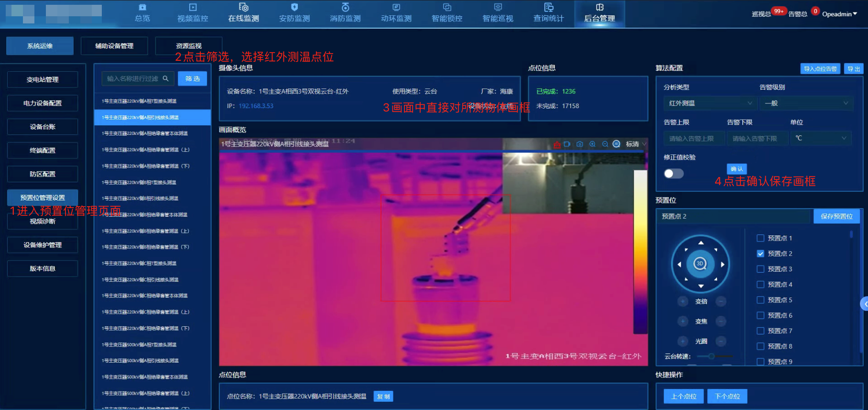This screenshot has height=410, width=868.
Task: Expand the 告警级别 dropdown showing 一般
Action: (806, 103)
